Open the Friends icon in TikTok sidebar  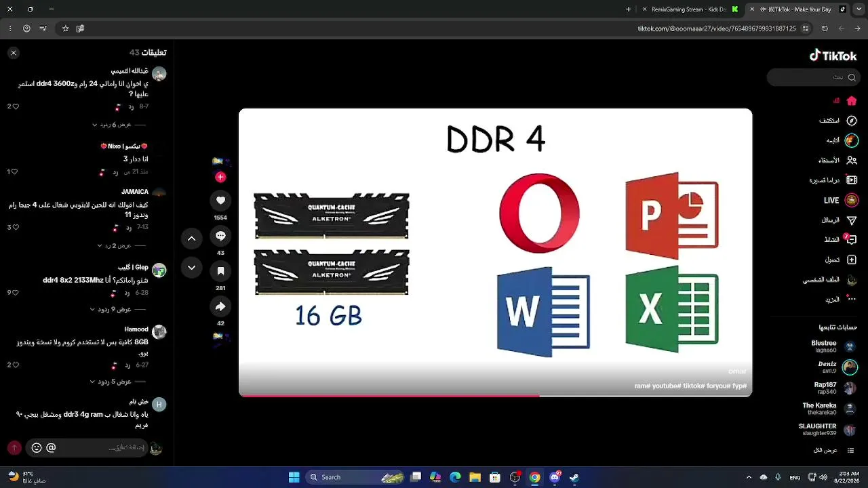[852, 160]
